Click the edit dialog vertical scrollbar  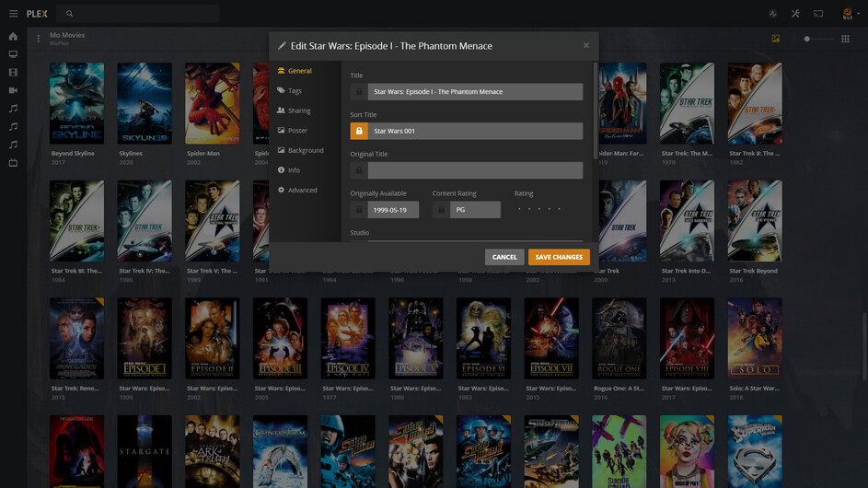pyautogui.click(x=596, y=110)
